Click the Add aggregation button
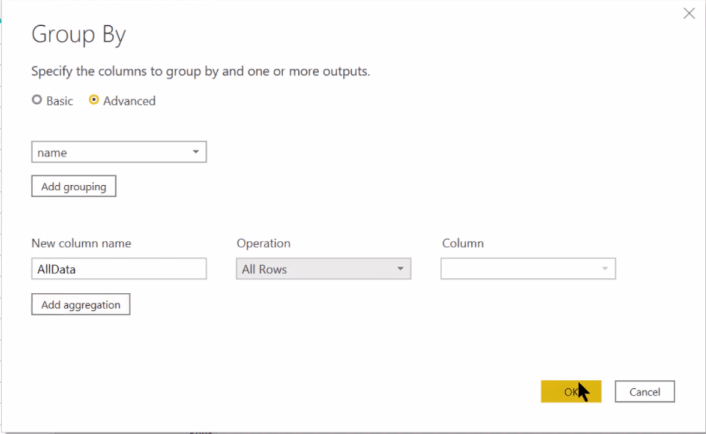Image resolution: width=706 pixels, height=434 pixels. tap(81, 304)
